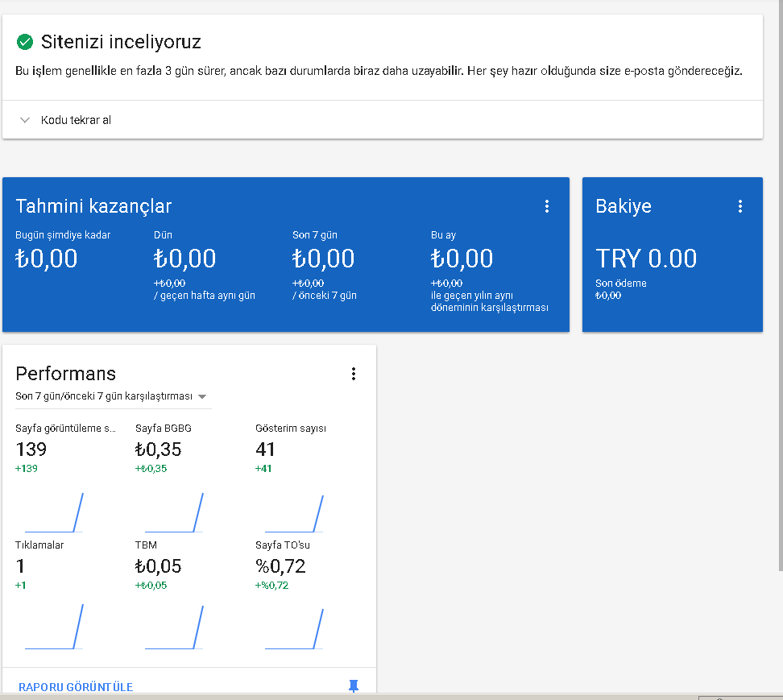This screenshot has width=783, height=700.
Task: Click the page views value 139
Action: tap(31, 449)
